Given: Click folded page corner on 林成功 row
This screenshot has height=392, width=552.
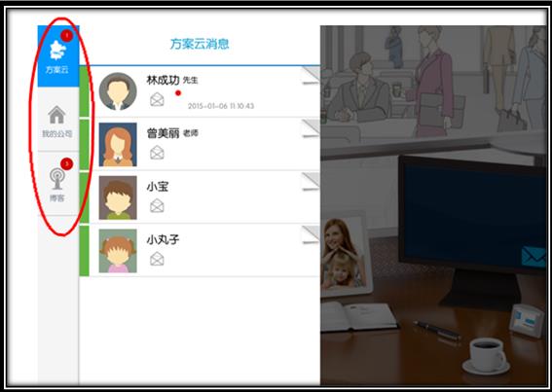Looking at the screenshot, I should pos(311,76).
